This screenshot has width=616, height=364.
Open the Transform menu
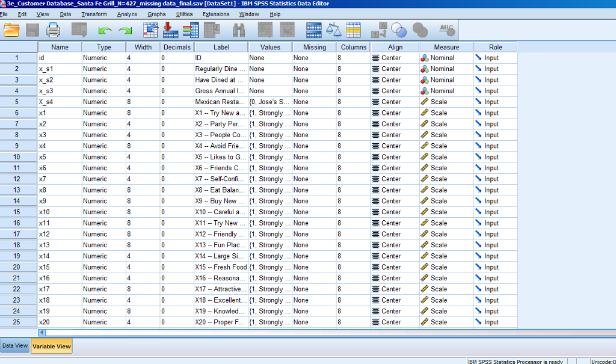pyautogui.click(x=94, y=14)
